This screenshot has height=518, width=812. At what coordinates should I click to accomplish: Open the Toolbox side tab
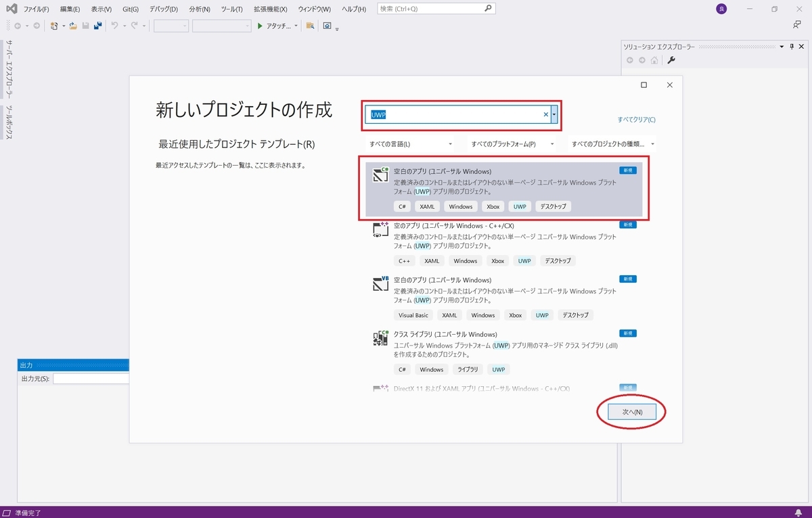point(9,122)
